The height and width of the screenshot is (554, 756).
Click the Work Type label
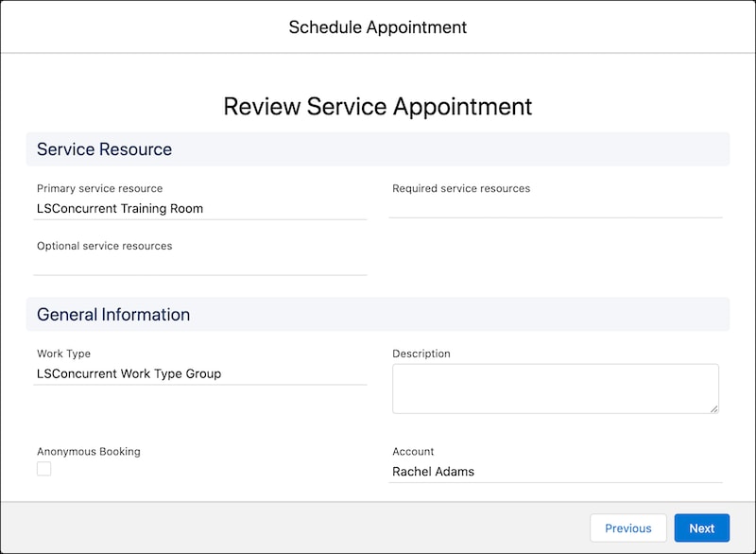[63, 354]
